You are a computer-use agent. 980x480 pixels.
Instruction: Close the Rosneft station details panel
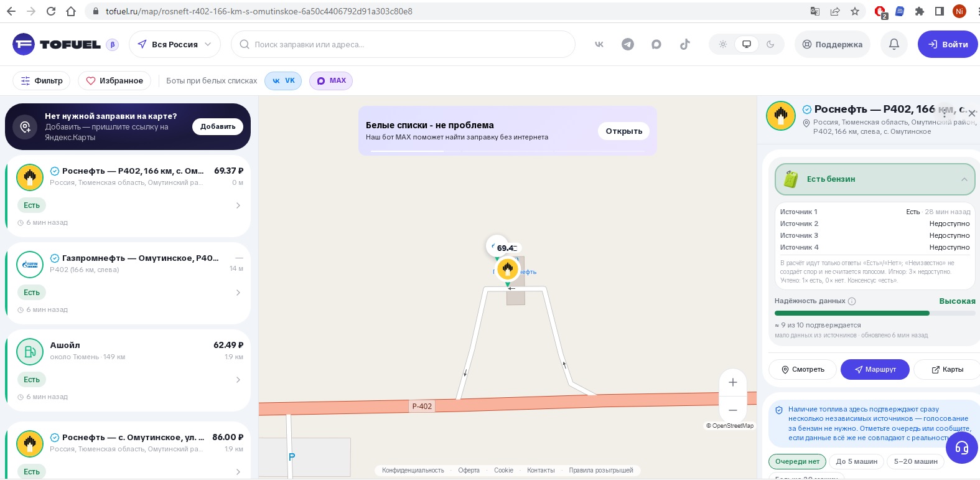point(972,113)
